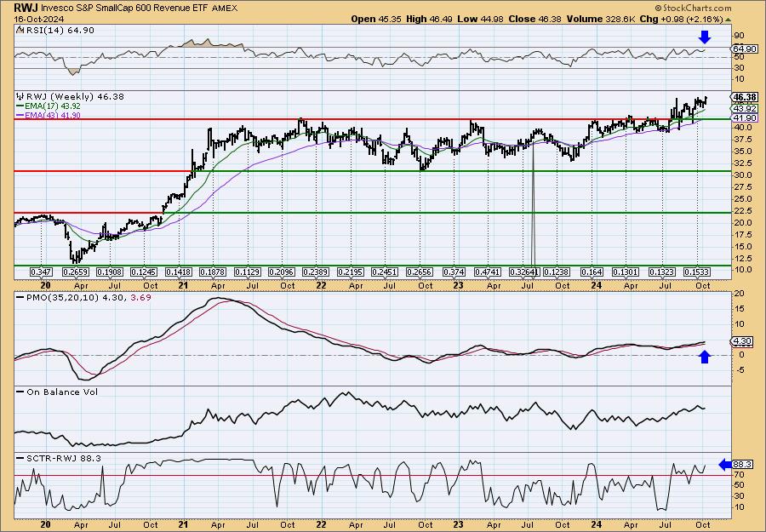This screenshot has height=532, width=766.
Task: Click the 0.2195 value box
Action: coord(351,272)
